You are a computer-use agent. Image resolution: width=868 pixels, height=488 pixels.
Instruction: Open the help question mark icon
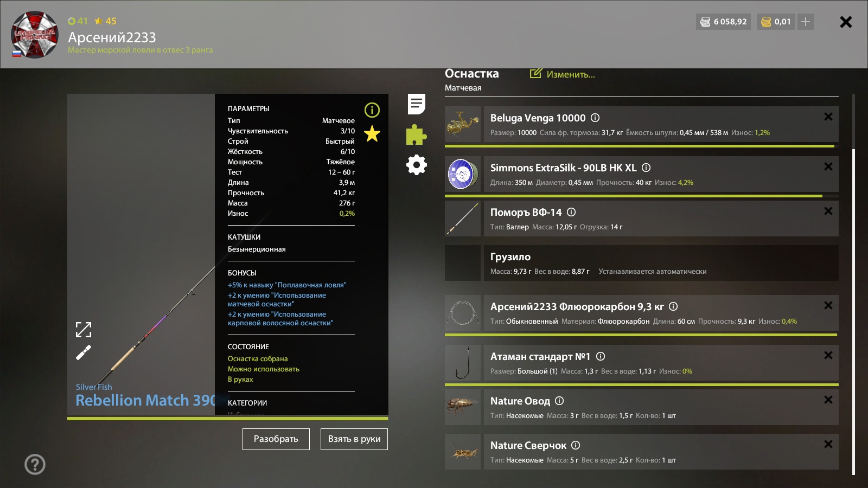35,464
